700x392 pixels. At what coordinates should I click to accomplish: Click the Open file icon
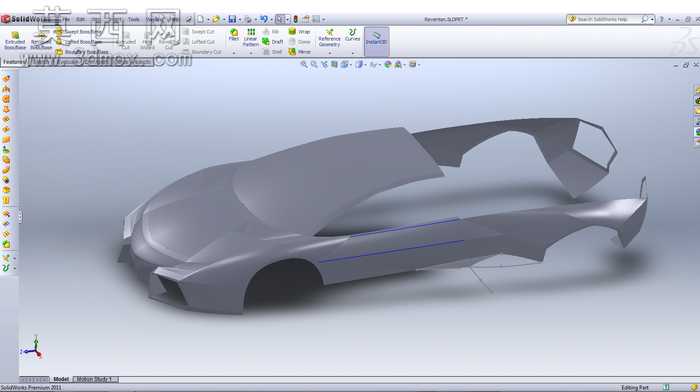click(216, 19)
